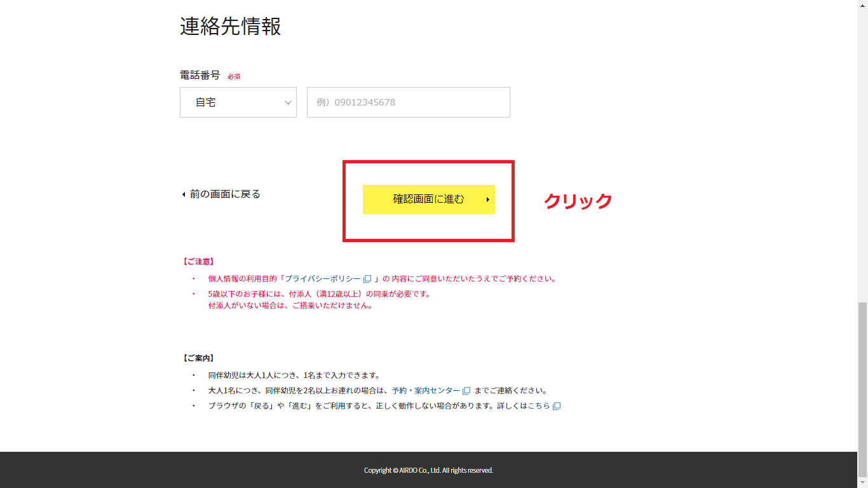Follow the こちら link for browser details
The height and width of the screenshot is (488, 868).
[x=539, y=406]
